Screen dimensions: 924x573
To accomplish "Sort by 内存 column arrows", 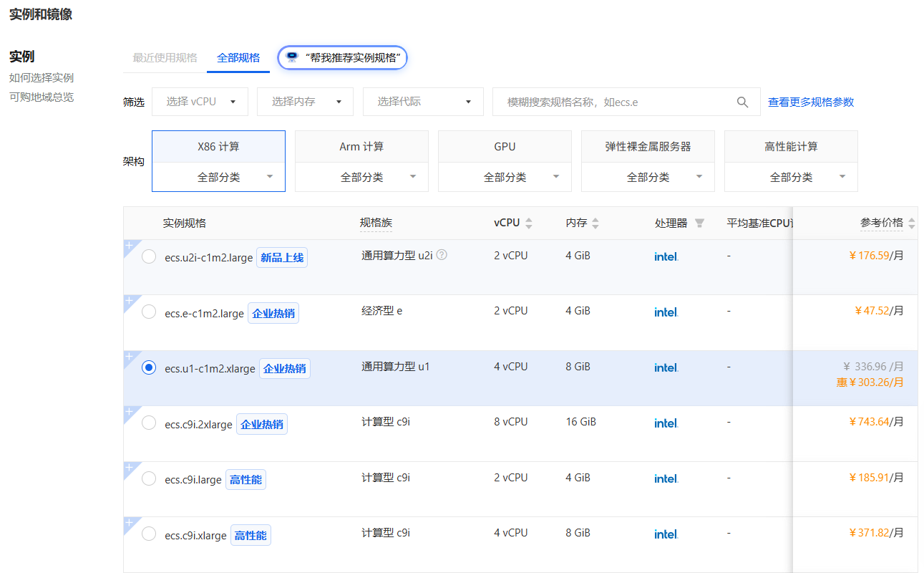I will 595,223.
